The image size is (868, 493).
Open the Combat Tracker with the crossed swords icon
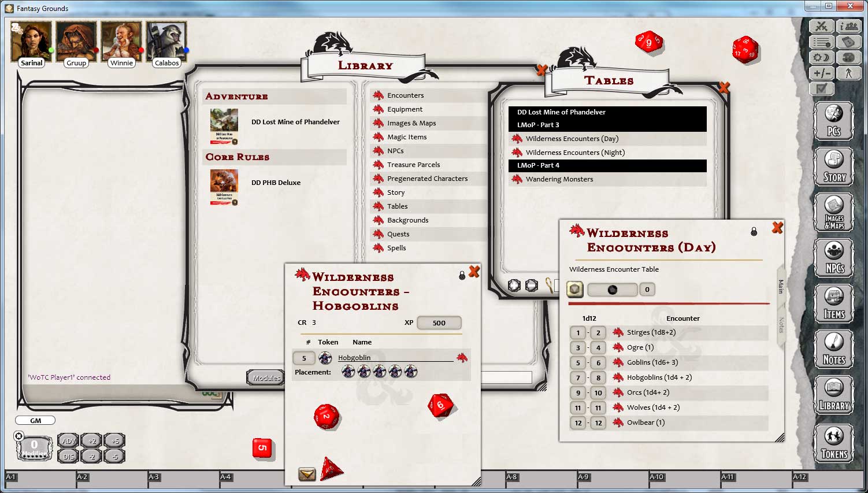pos(821,25)
